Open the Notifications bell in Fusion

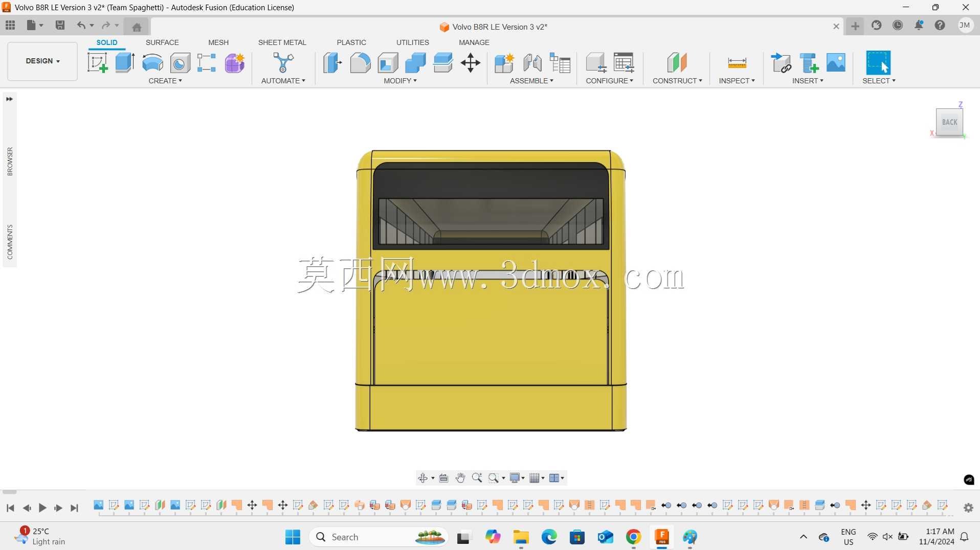click(919, 25)
